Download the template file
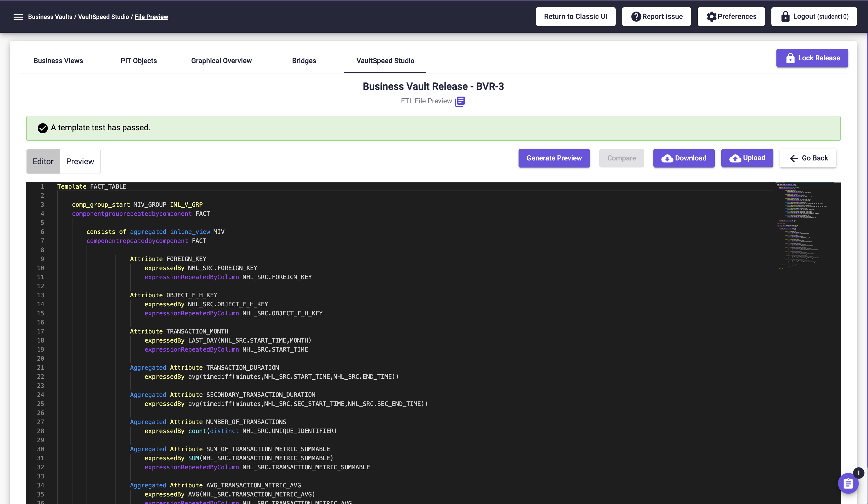This screenshot has width=868, height=504. pyautogui.click(x=684, y=158)
